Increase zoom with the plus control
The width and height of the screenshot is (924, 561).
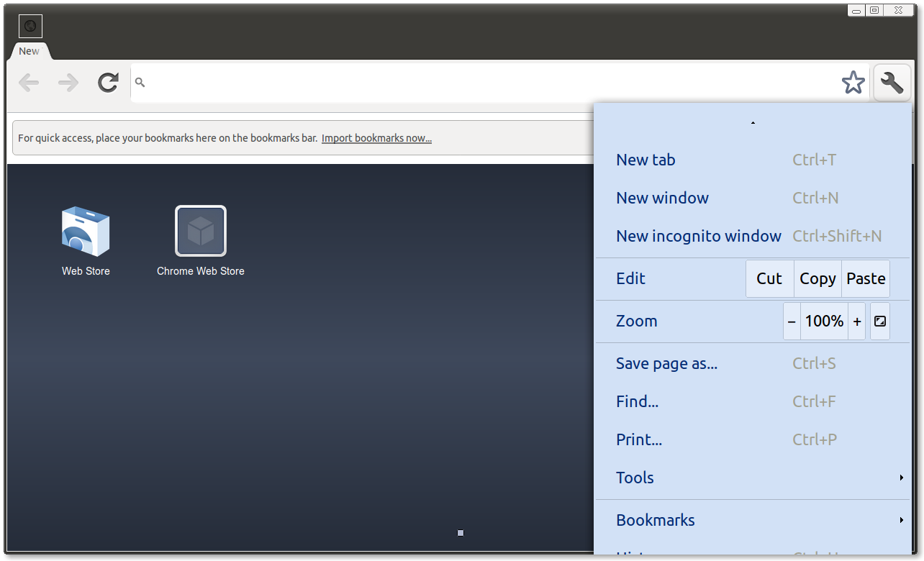[x=856, y=321]
